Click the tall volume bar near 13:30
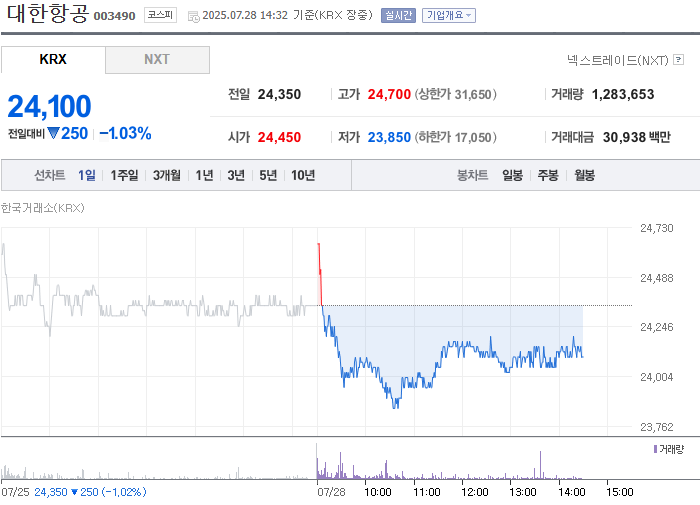Screen dimensions: 700x505 tap(541, 464)
